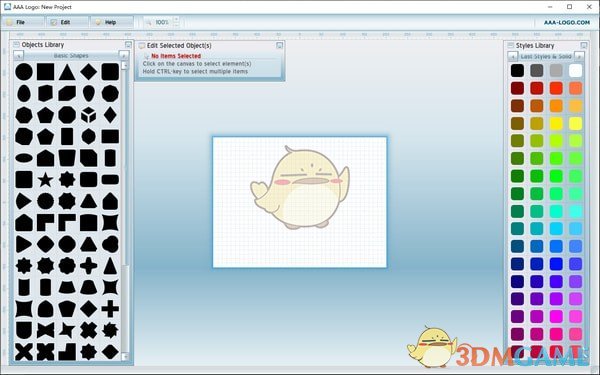600x375 pixels.
Task: Open the Help menu
Action: point(111,22)
